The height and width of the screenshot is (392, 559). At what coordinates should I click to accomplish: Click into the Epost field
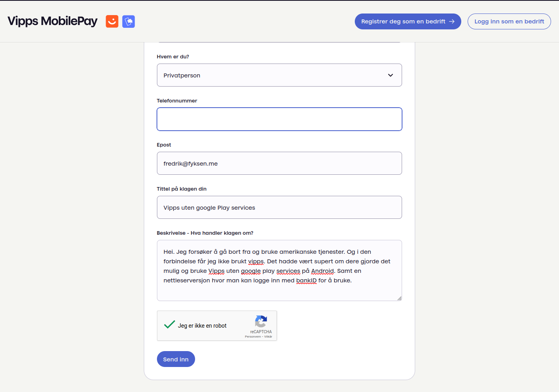point(279,163)
